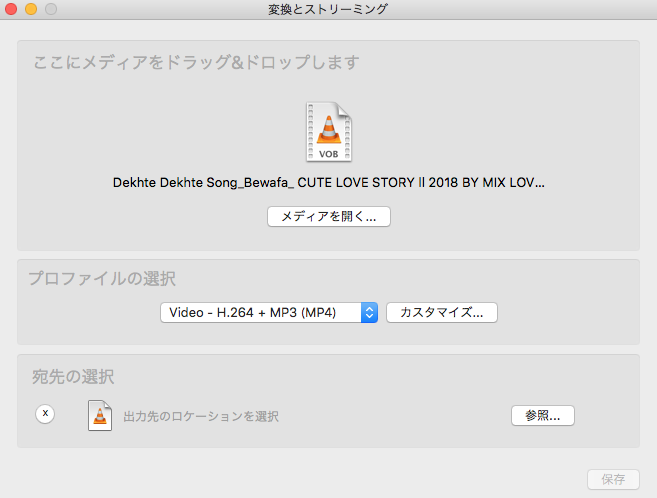Click the 参照... browse button
The height and width of the screenshot is (498, 657).
pyautogui.click(x=543, y=415)
